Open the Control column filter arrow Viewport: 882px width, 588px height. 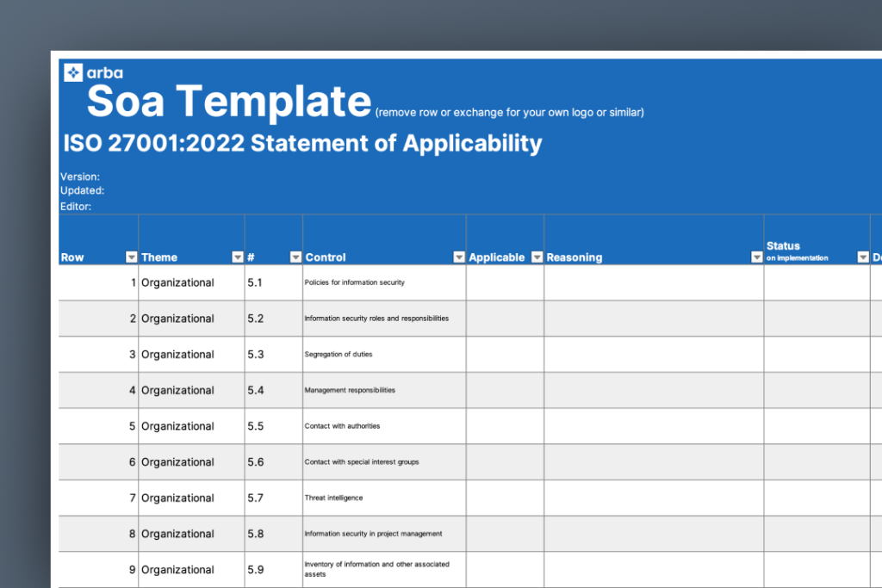(x=459, y=257)
